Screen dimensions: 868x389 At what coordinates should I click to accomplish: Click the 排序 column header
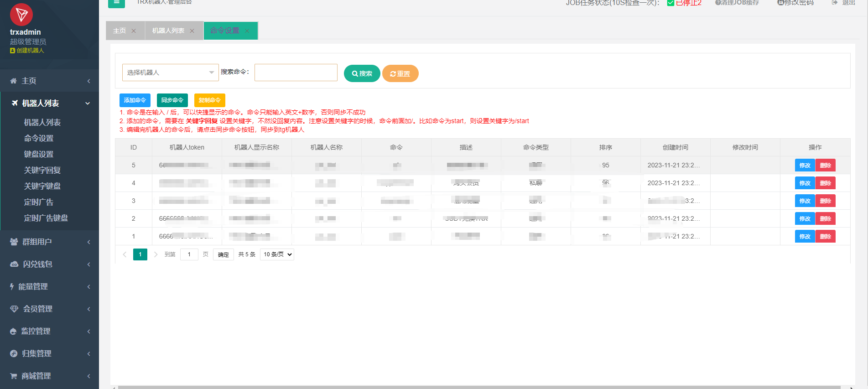pyautogui.click(x=606, y=147)
